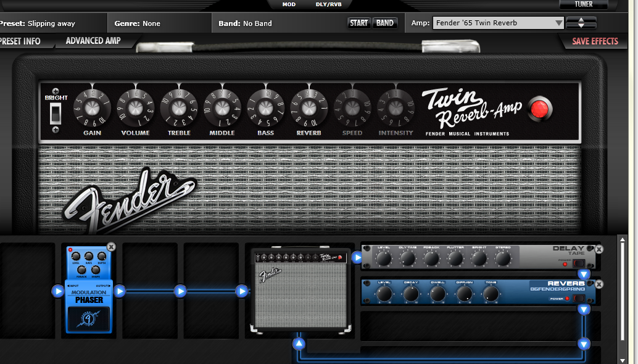This screenshot has width=638, height=364.
Task: Step to previous amp with up arrow
Action: (x=581, y=20)
